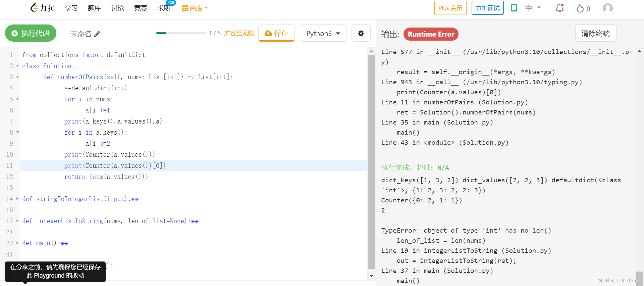Screen dimensions: 644x286
Task: Click the playground quota progress bar
Action: pyautogui.click(x=181, y=33)
